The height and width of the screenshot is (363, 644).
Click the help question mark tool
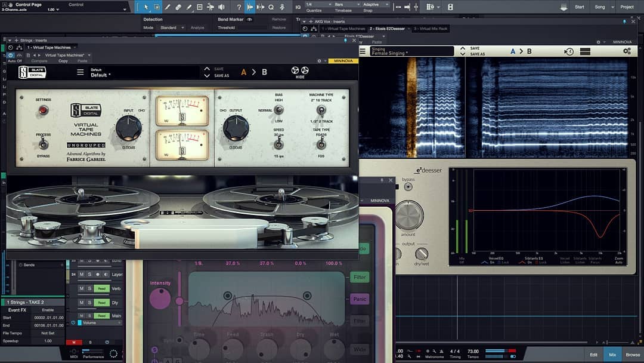click(239, 7)
